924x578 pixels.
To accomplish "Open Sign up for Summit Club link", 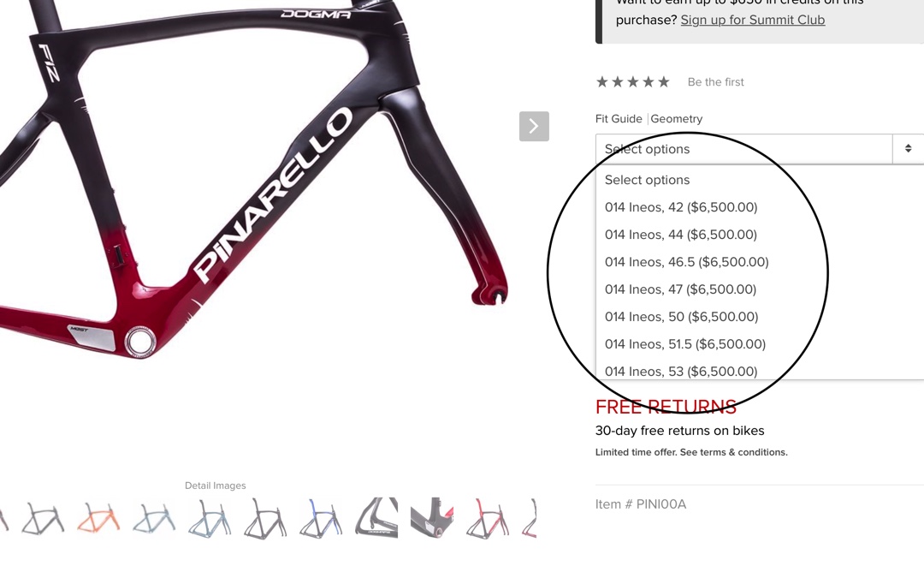I will [x=753, y=20].
